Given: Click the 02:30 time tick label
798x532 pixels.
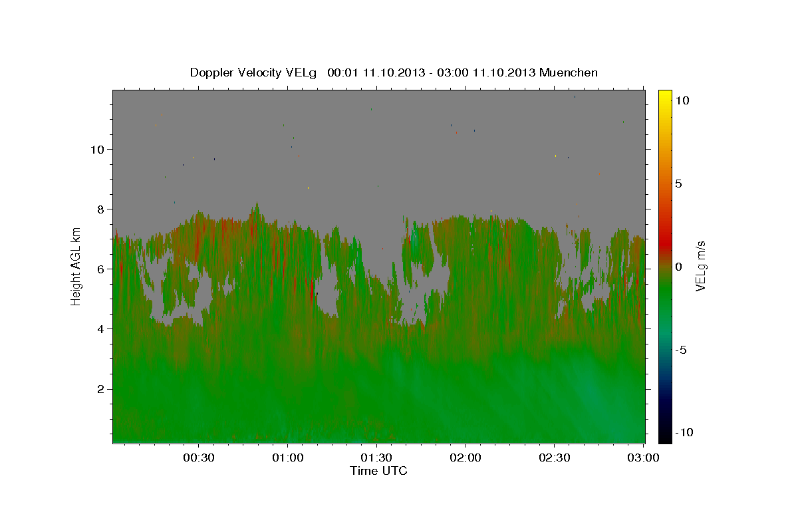Looking at the screenshot, I should pos(554,458).
